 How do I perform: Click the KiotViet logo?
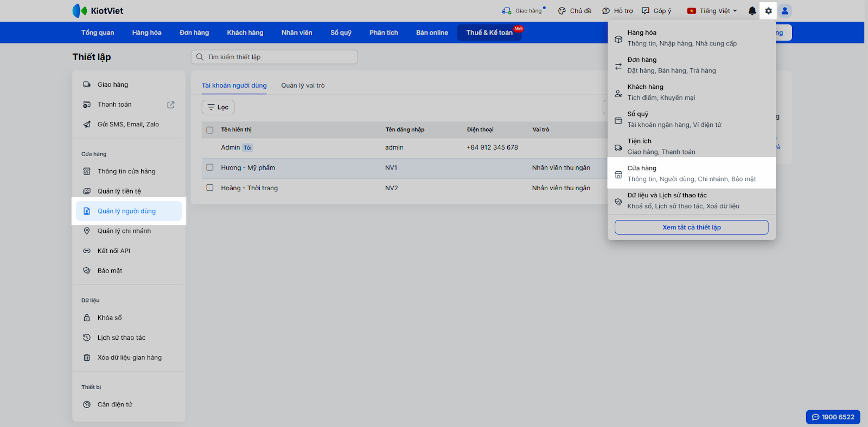(x=98, y=11)
